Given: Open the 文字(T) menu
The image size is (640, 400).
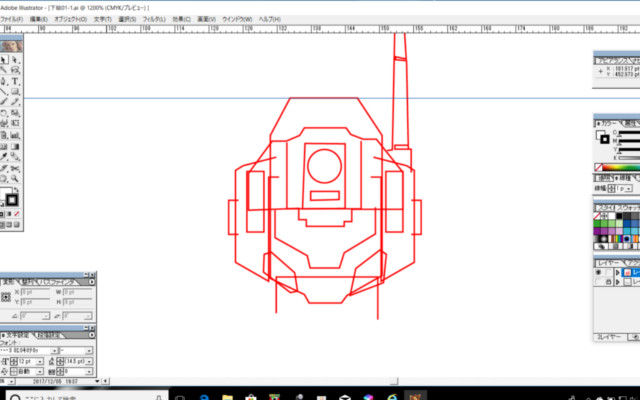Looking at the screenshot, I should (102, 19).
